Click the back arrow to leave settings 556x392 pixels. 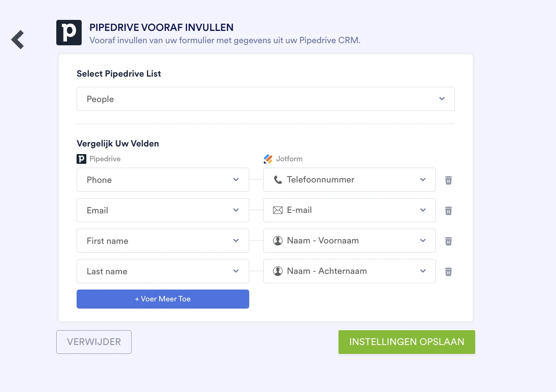(18, 39)
